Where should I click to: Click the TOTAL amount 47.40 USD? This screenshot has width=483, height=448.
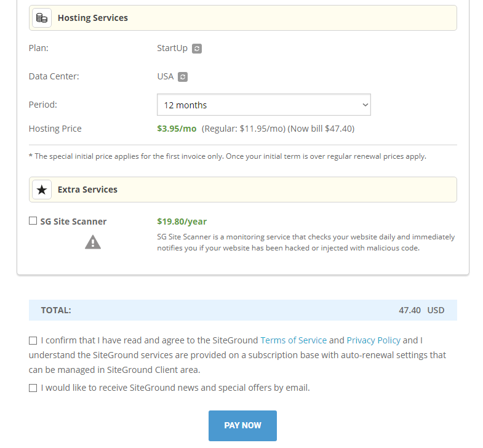coord(421,310)
